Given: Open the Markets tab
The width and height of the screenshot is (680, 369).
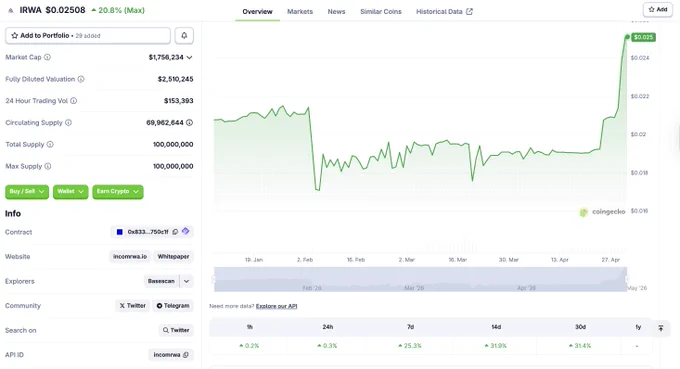Looking at the screenshot, I should pyautogui.click(x=300, y=12).
